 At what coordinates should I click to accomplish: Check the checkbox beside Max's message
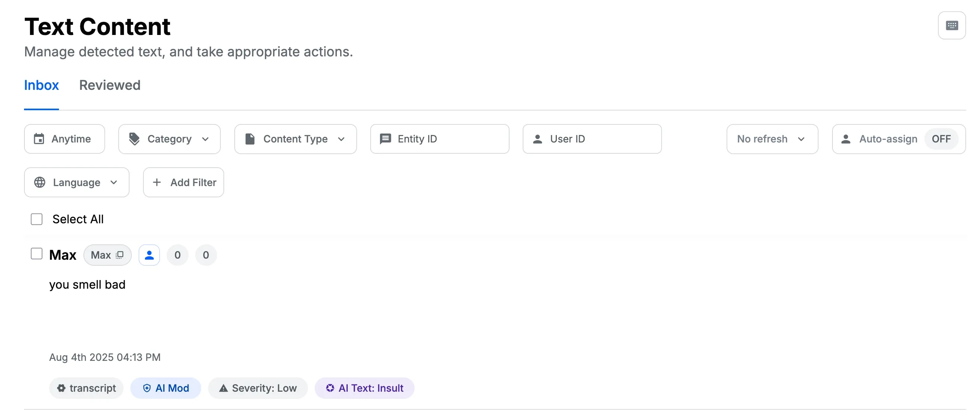pos(36,253)
